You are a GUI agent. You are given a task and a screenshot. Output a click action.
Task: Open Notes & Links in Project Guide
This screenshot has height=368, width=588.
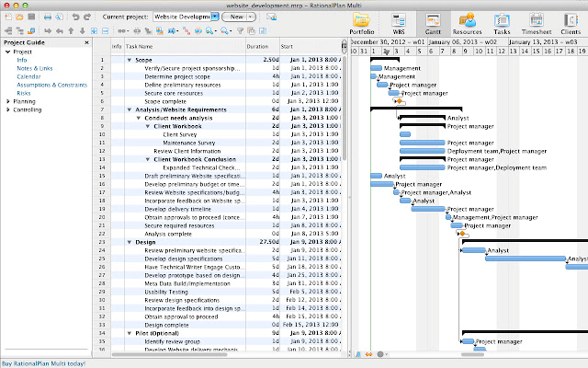[35, 68]
